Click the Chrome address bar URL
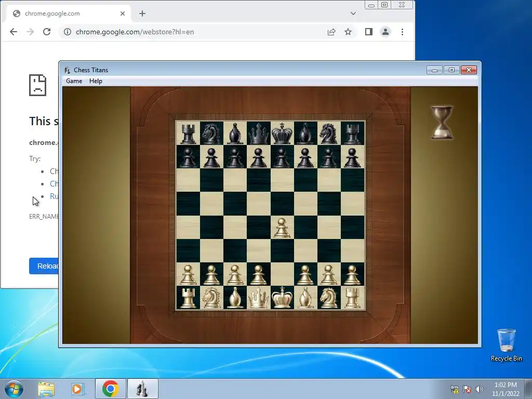The height and width of the screenshot is (399, 532). pyautogui.click(x=135, y=32)
